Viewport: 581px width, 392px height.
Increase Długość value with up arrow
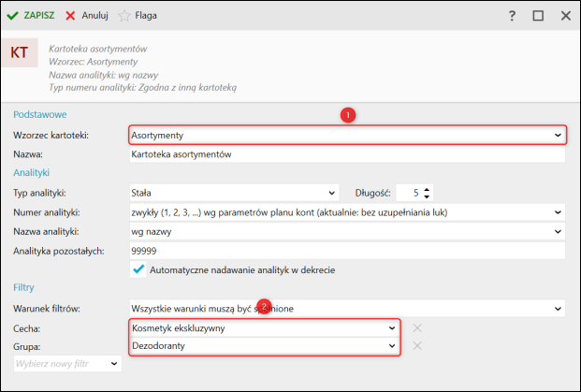(x=427, y=189)
